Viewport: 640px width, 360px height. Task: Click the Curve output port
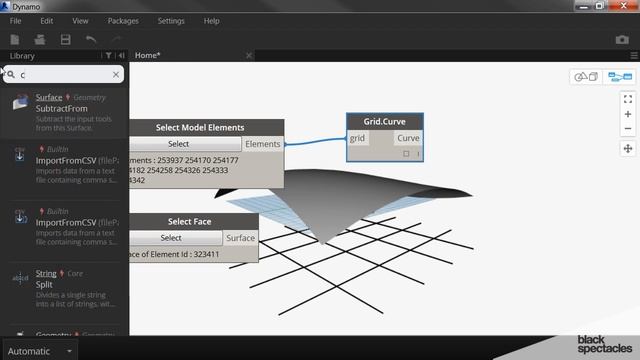(408, 138)
